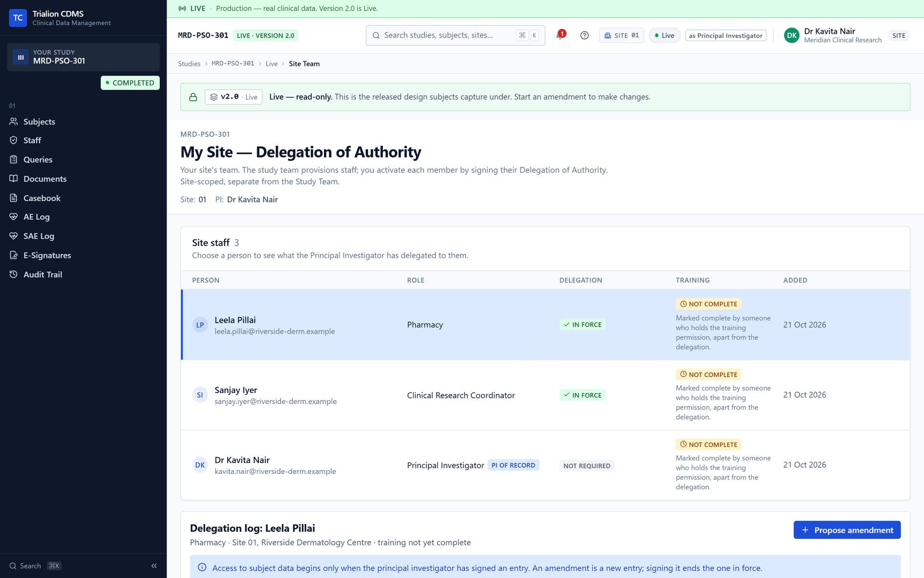
Task: Open the sidebar Search at bottom
Action: point(35,566)
